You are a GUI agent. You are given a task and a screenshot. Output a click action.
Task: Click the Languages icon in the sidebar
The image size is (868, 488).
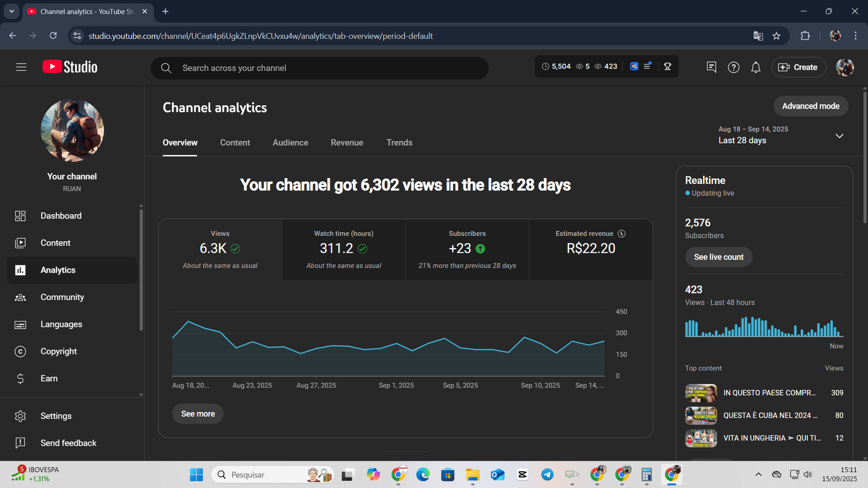(20, 324)
